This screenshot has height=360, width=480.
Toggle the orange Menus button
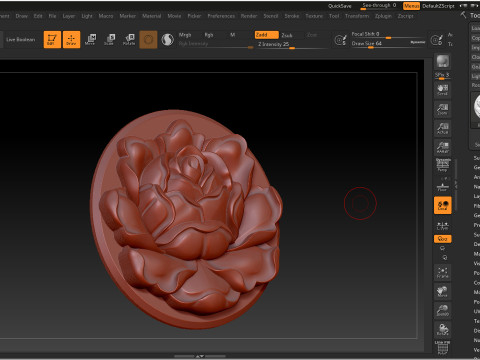click(411, 6)
